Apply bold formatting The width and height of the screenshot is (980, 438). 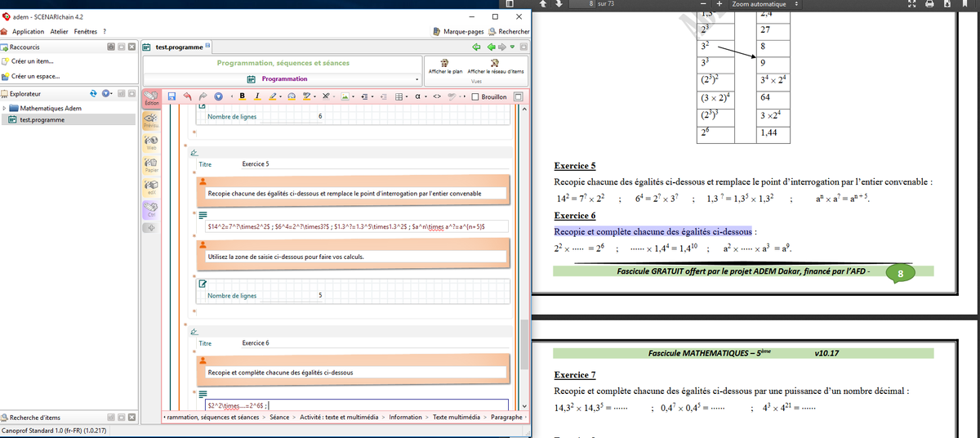coord(243,96)
